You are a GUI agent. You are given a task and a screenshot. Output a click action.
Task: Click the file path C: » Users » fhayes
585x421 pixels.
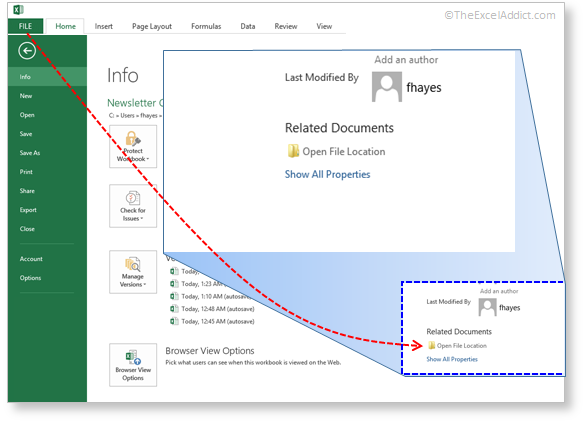135,116
